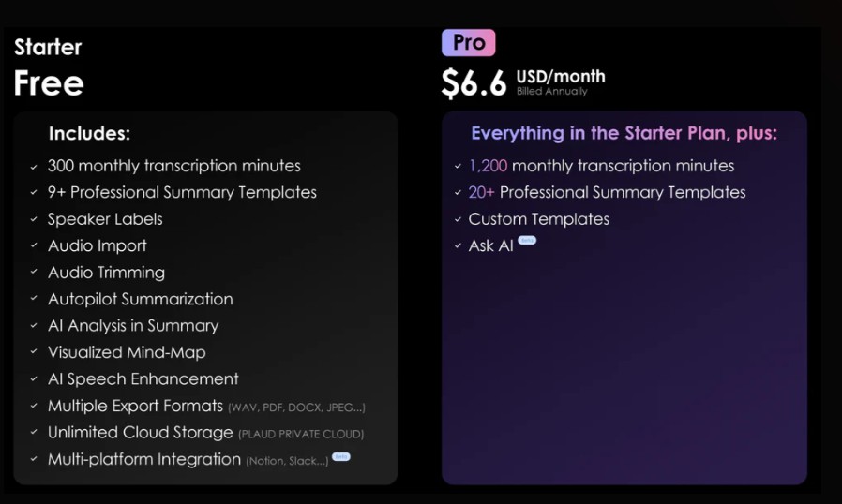Click the checkmark next to Visualized Mind-Map
Viewport: 842px width, 504px height.
click(34, 352)
